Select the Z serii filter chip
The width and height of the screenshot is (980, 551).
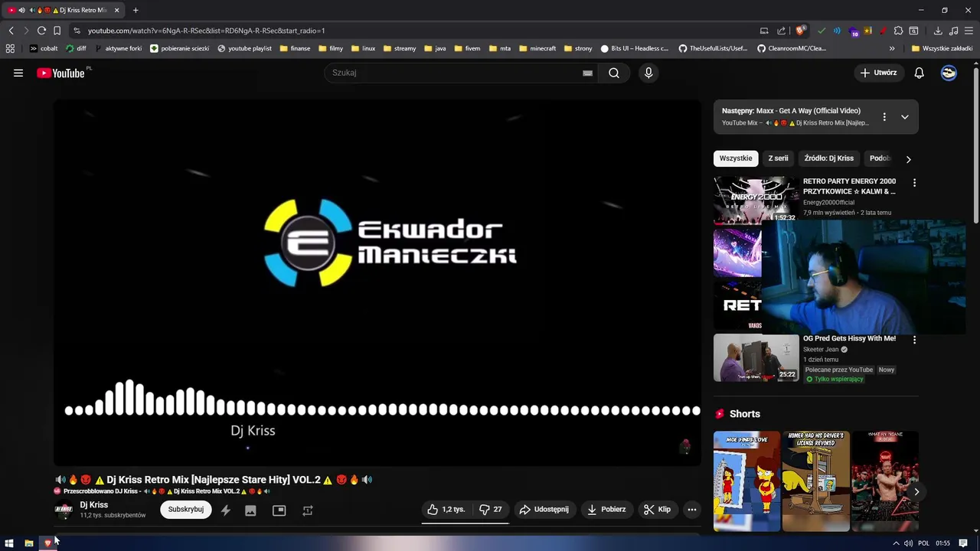(778, 158)
